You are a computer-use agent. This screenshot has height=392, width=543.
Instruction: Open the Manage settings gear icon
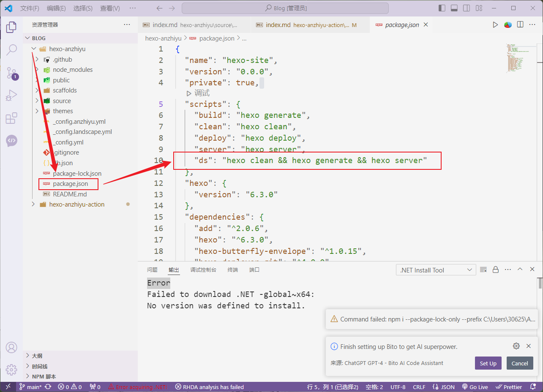[x=11, y=369]
